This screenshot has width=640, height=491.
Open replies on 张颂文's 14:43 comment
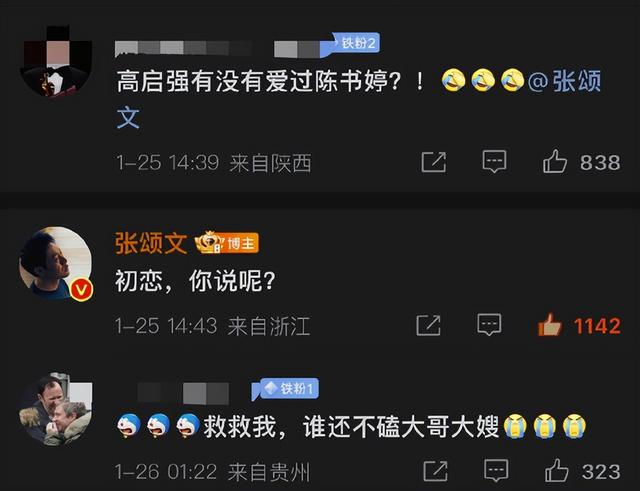[x=489, y=324]
